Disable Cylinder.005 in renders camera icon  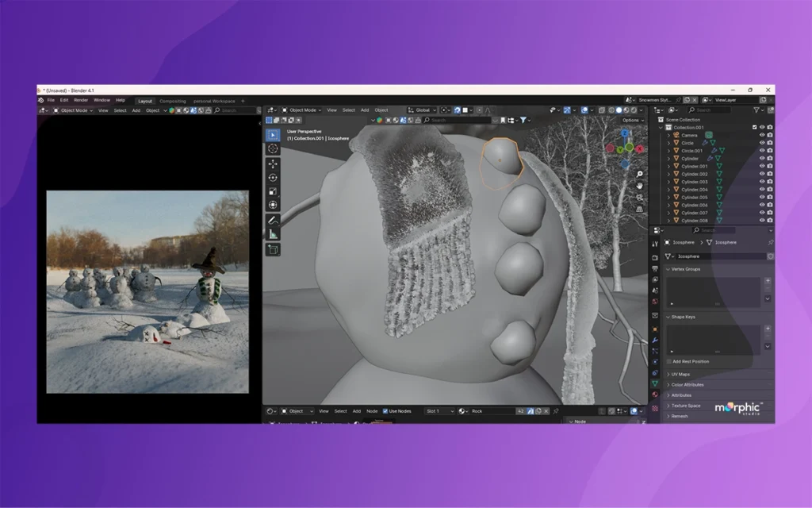click(770, 197)
